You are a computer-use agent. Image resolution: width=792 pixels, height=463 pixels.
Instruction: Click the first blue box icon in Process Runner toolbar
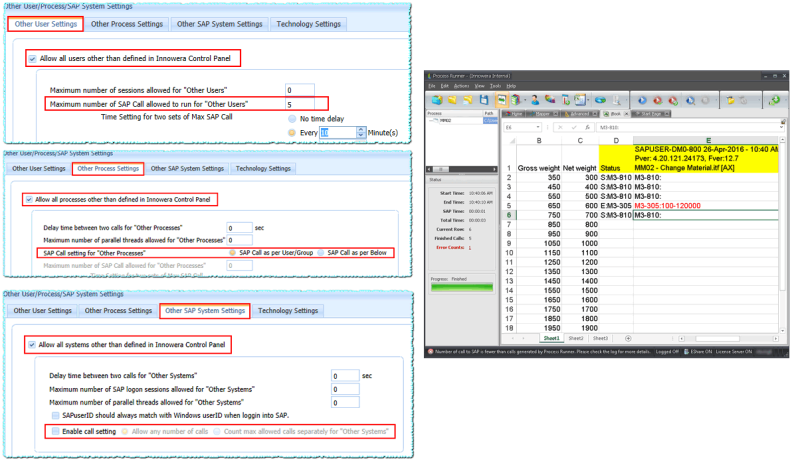pyautogui.click(x=437, y=100)
